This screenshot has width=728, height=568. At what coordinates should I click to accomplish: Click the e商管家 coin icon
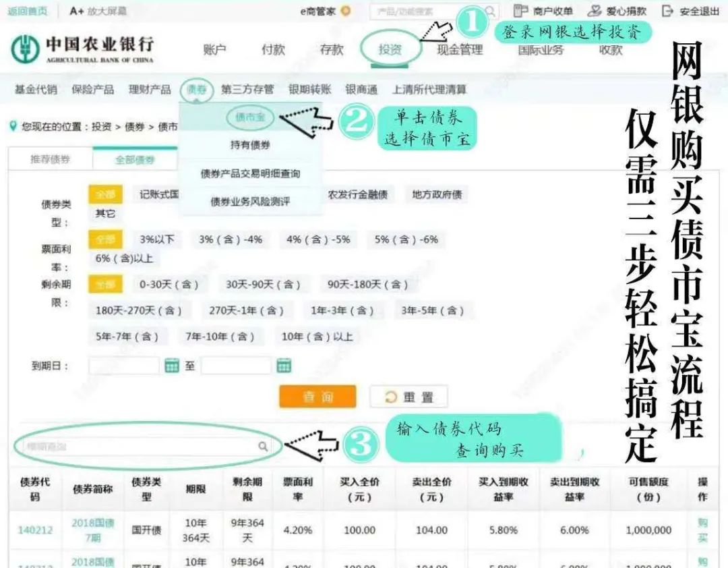click(346, 11)
